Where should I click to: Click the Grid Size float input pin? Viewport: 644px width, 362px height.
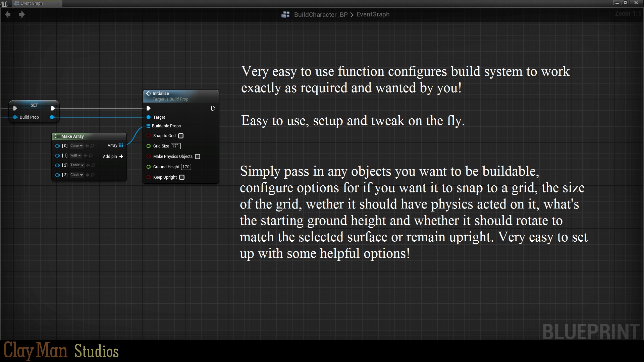click(x=149, y=146)
